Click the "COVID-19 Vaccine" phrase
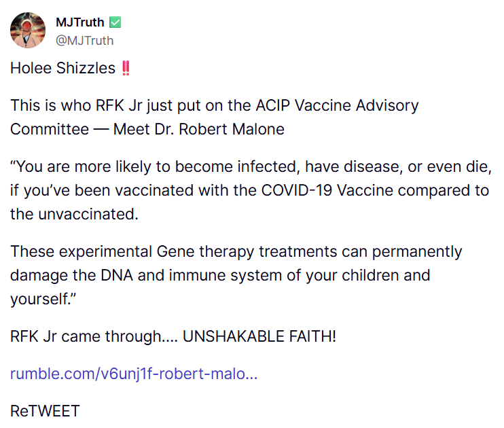Screen dimensions: 504x428 click(x=319, y=190)
